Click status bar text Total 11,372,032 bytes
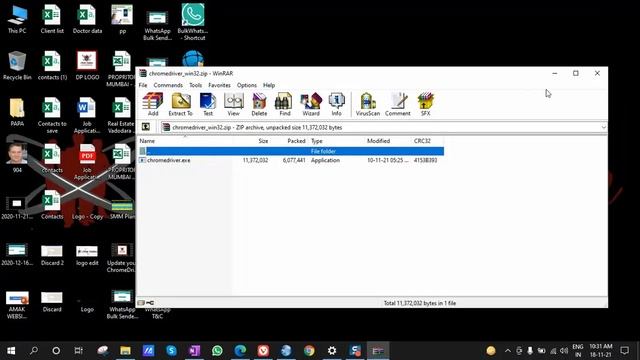This screenshot has width=640, height=360. click(420, 303)
